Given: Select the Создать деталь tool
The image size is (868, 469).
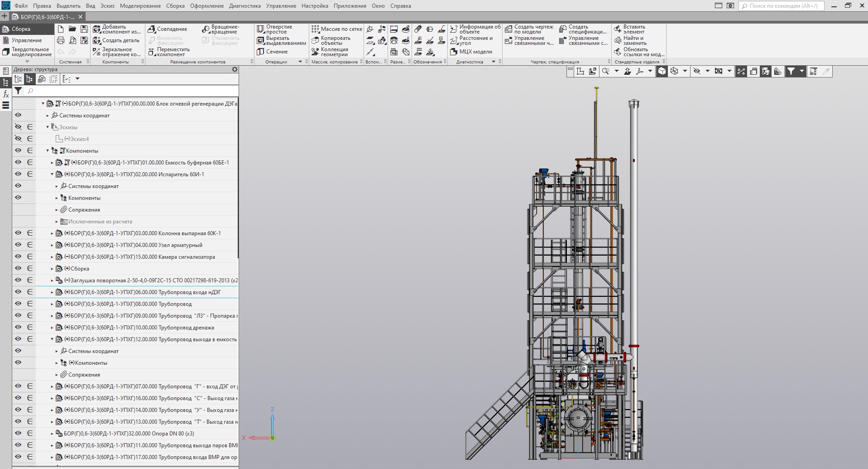Looking at the screenshot, I should [x=96, y=40].
